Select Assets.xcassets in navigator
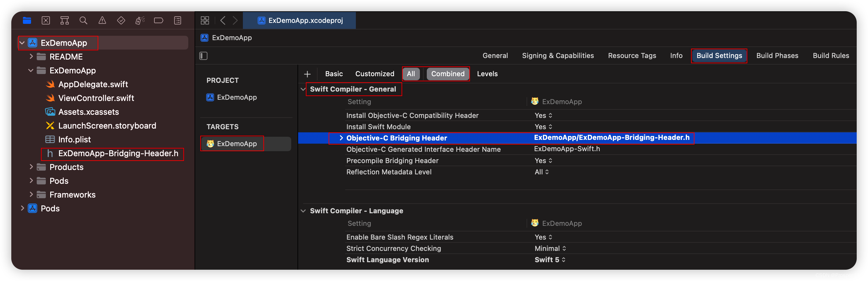 coord(88,112)
